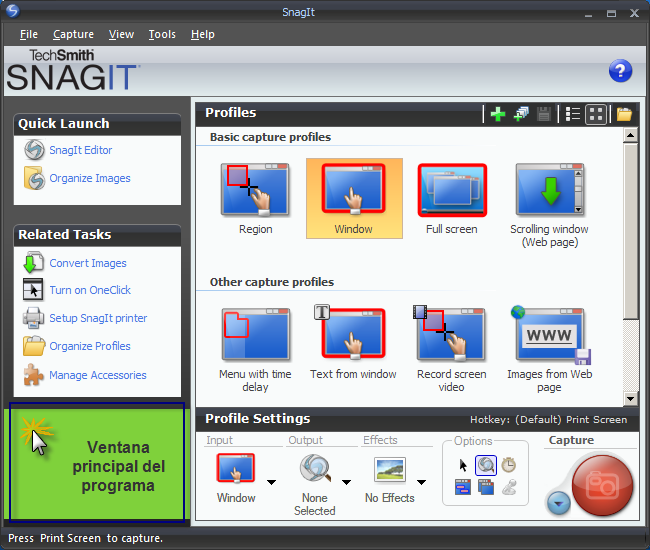Click the Hotkey: (Default) Print Screen text

click(548, 419)
